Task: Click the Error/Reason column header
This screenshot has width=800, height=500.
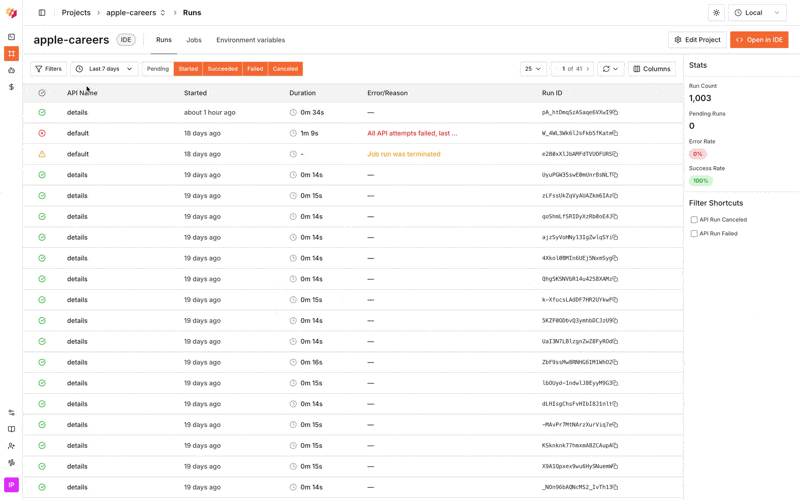Action: coord(387,93)
